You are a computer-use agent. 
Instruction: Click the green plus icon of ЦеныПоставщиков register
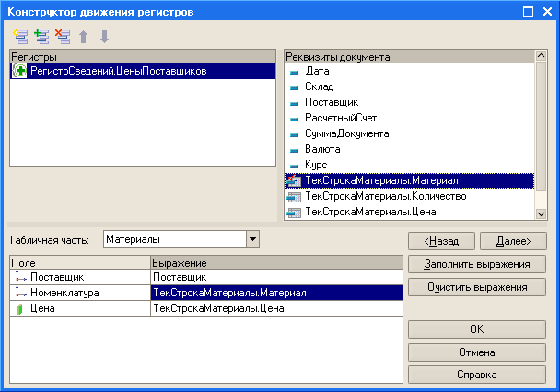tap(19, 71)
